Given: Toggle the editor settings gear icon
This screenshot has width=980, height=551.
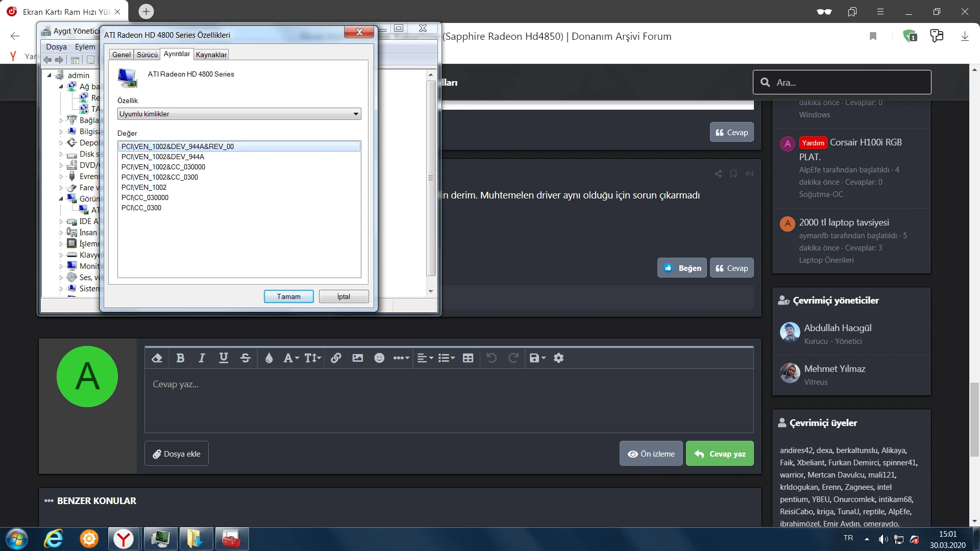Looking at the screenshot, I should point(559,358).
